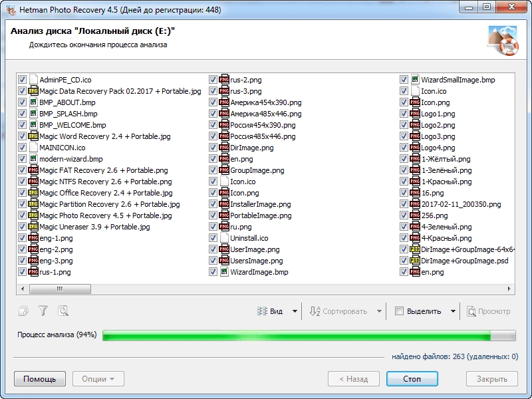Screen dimensions: 532x399
Task: Click the Помощь help button
Action: (40, 378)
